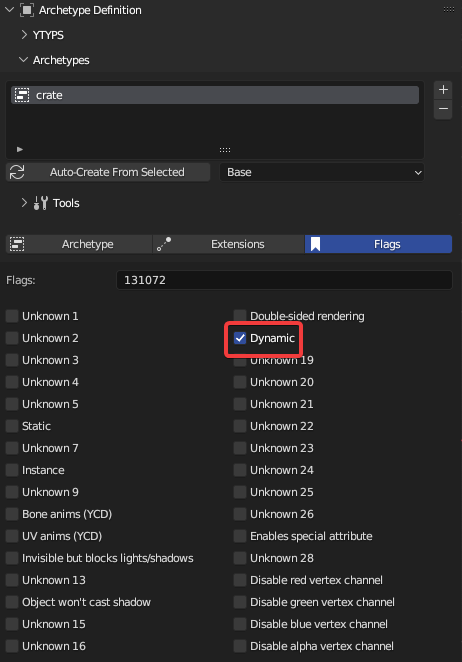Image resolution: width=462 pixels, height=662 pixels.
Task: Add a new archetype with plus icon
Action: 443,90
